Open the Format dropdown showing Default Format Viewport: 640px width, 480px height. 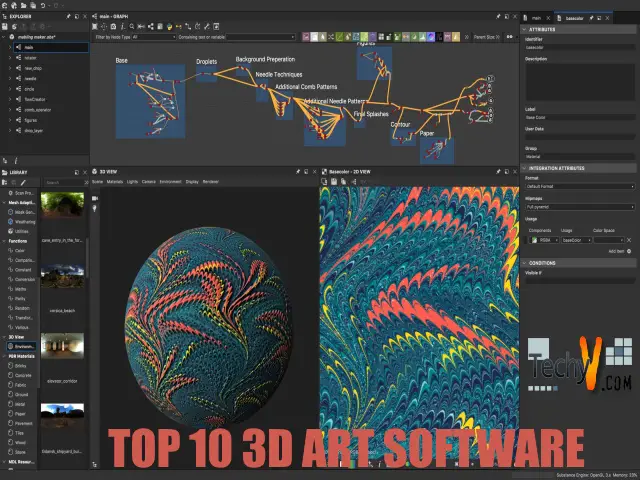point(580,186)
